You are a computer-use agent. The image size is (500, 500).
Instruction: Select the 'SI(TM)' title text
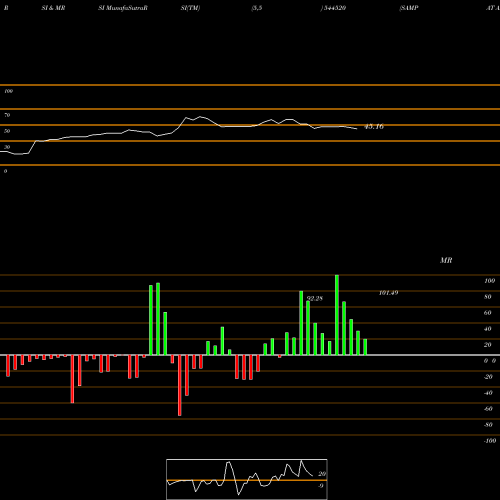coord(190,8)
